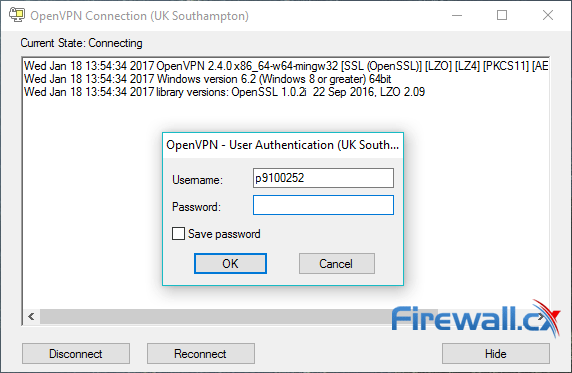The width and height of the screenshot is (572, 373).
Task: Click the Firewall.cx logo watermark
Action: click(475, 318)
